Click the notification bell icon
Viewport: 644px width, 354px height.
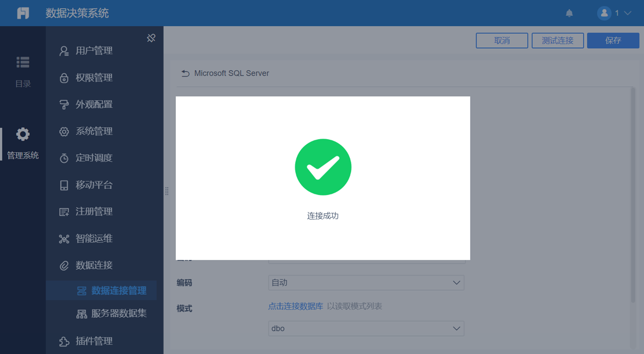pos(569,13)
